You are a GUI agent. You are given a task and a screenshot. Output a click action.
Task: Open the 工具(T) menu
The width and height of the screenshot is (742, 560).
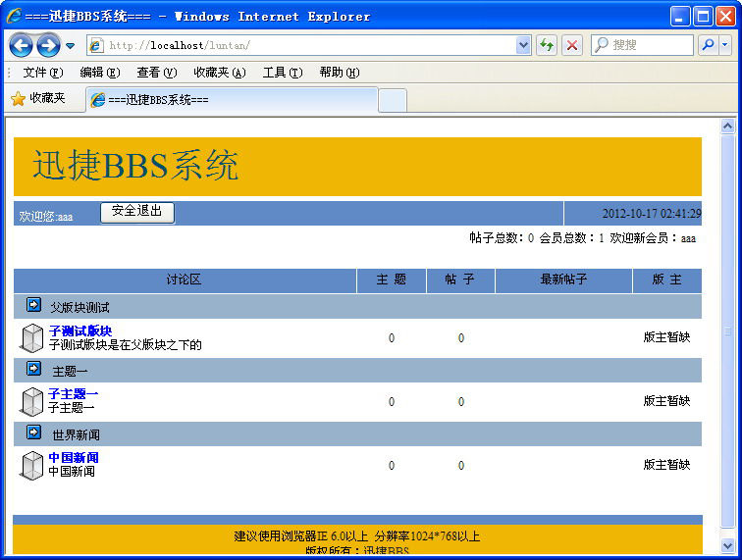(x=283, y=73)
